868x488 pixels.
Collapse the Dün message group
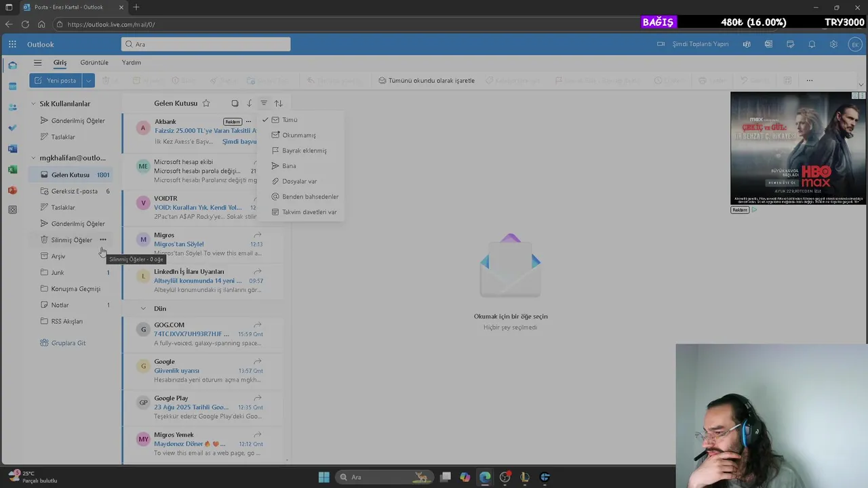pyautogui.click(x=143, y=308)
